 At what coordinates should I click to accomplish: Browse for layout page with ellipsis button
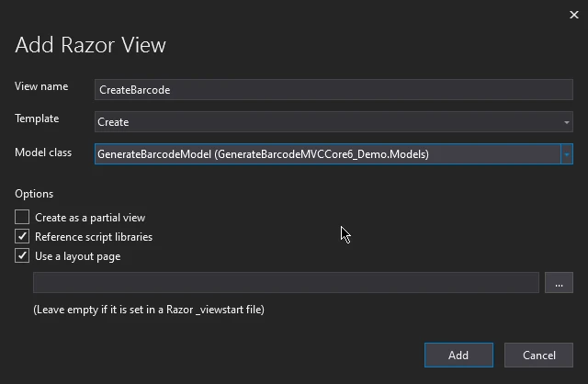click(559, 283)
